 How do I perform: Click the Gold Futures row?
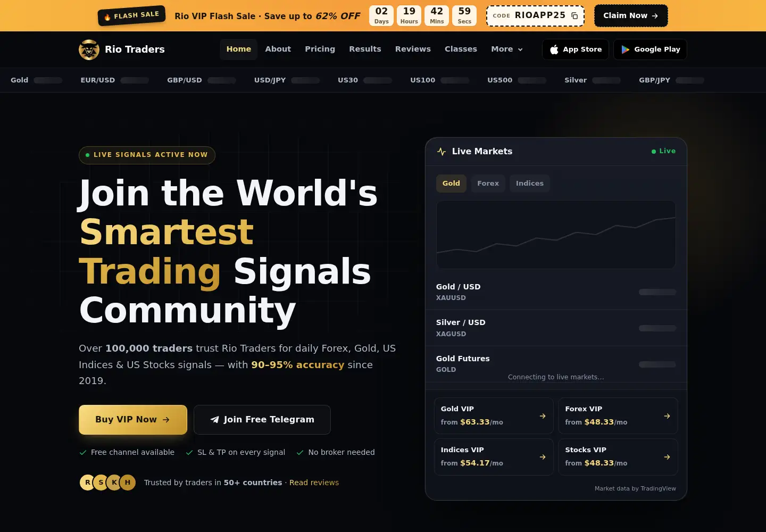[x=556, y=364]
